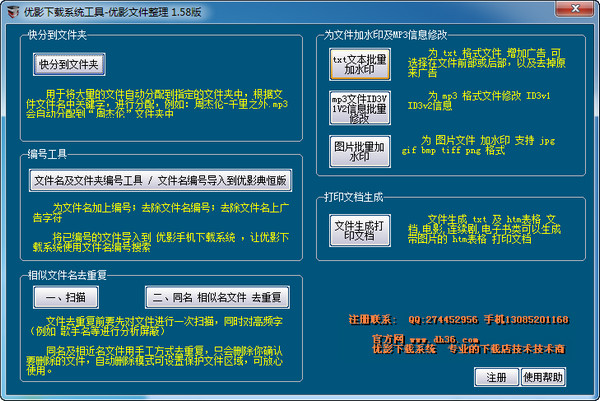600x401 pixels.
Task: Click the 注册 register button
Action: (x=496, y=377)
